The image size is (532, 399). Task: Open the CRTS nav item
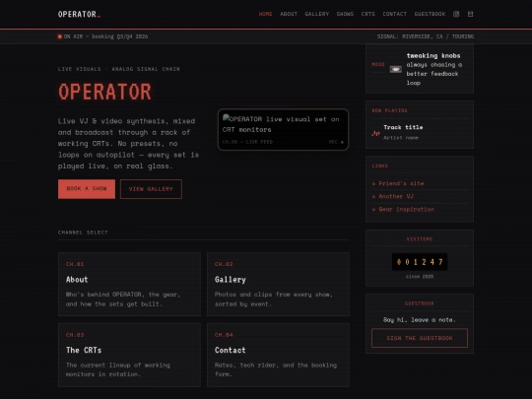[x=368, y=14]
